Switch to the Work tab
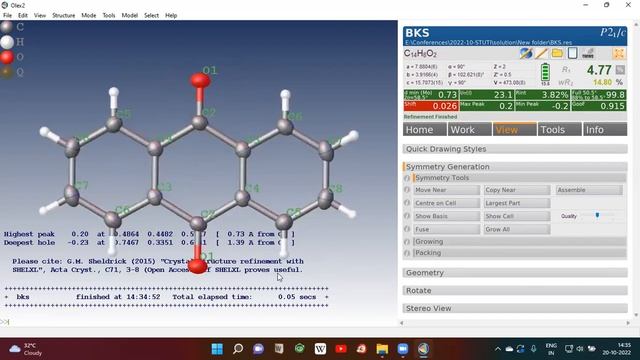The image size is (640, 360). pyautogui.click(x=469, y=129)
